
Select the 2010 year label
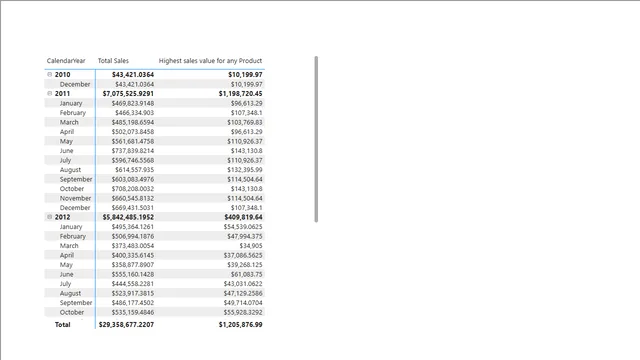point(62,75)
